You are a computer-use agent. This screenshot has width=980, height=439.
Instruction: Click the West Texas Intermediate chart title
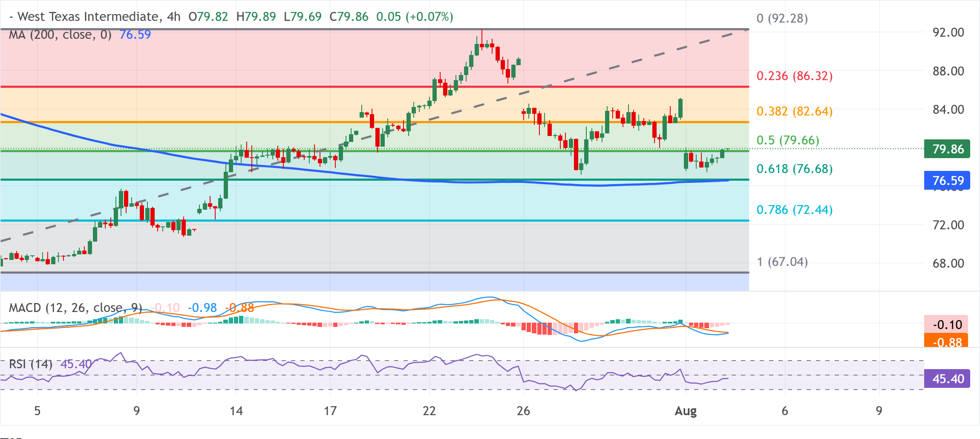tap(95, 17)
